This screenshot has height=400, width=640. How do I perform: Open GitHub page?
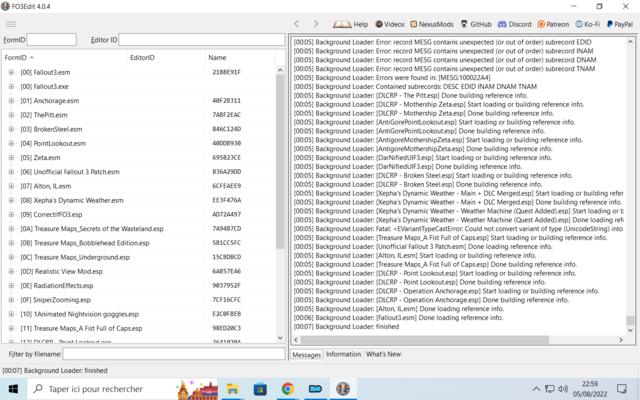[x=476, y=24]
